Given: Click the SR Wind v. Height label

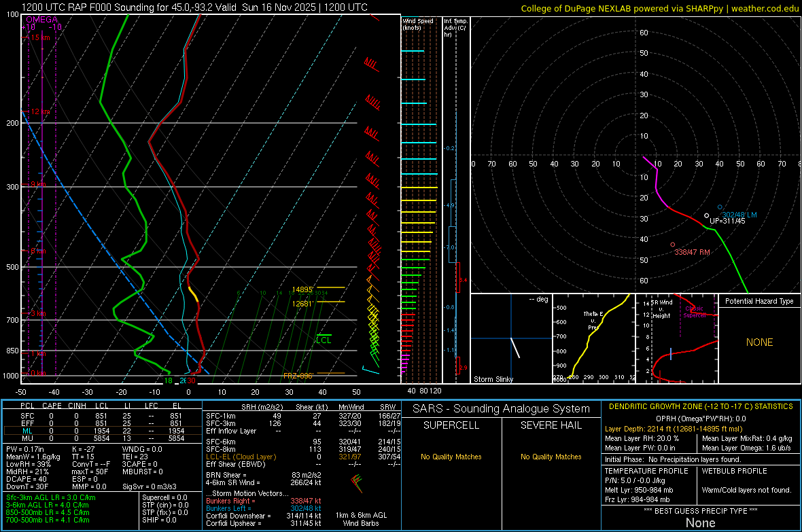Looking at the screenshot, I should click(x=662, y=309).
